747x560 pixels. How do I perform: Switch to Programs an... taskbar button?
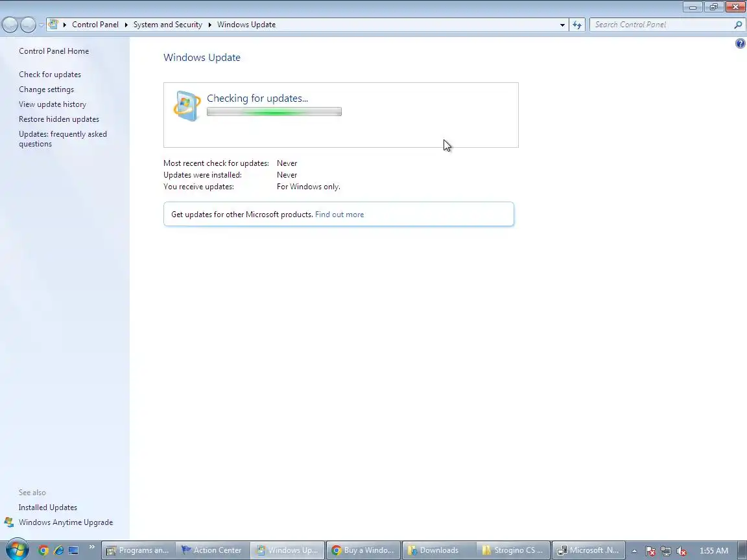coord(138,550)
